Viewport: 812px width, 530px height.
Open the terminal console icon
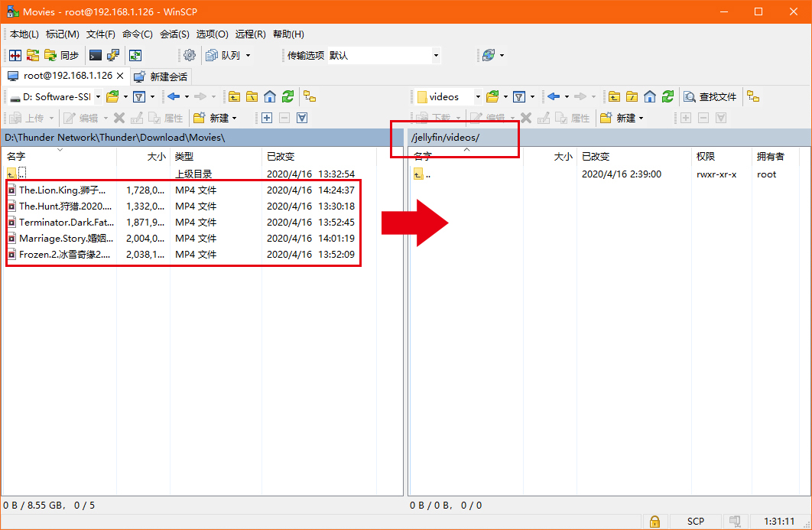coord(96,55)
